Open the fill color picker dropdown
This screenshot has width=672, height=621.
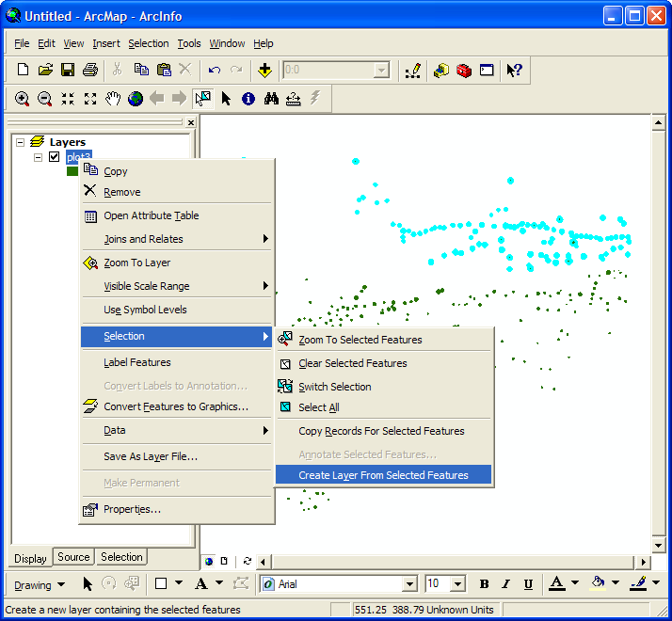[616, 582]
